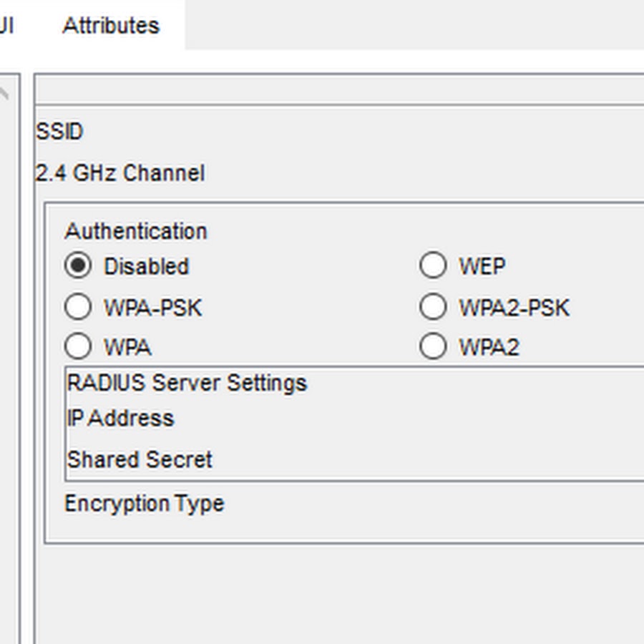Click the Authentication heading

tap(136, 231)
